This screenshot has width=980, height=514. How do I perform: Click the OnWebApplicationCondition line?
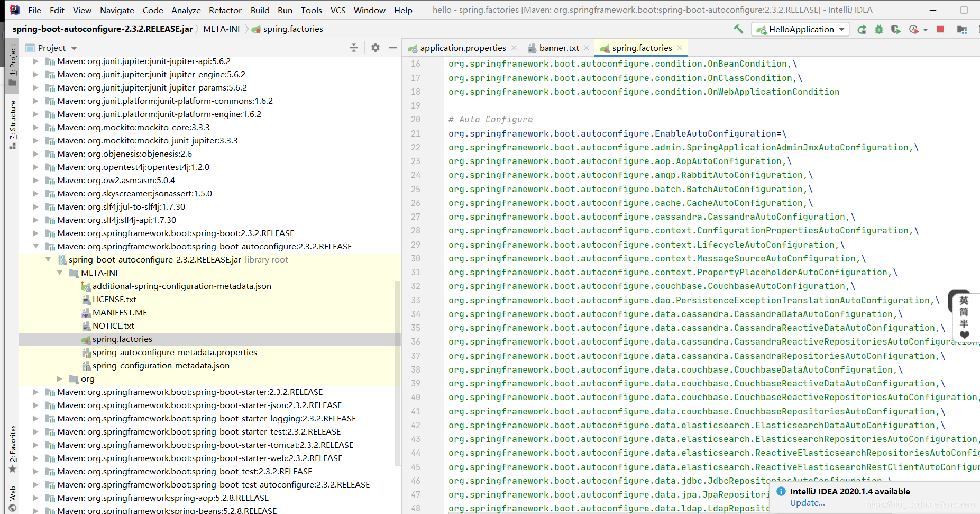tap(644, 92)
